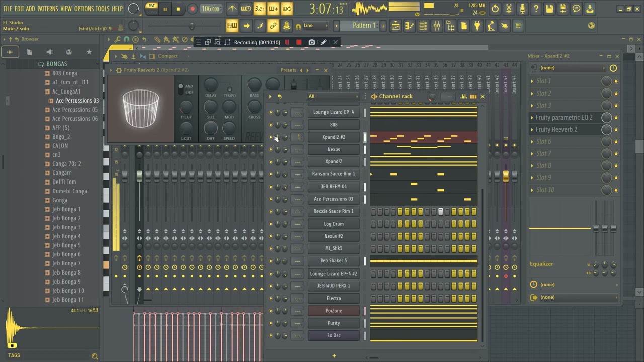
Task: Click the Render/export audio icon
Action: tap(563, 9)
